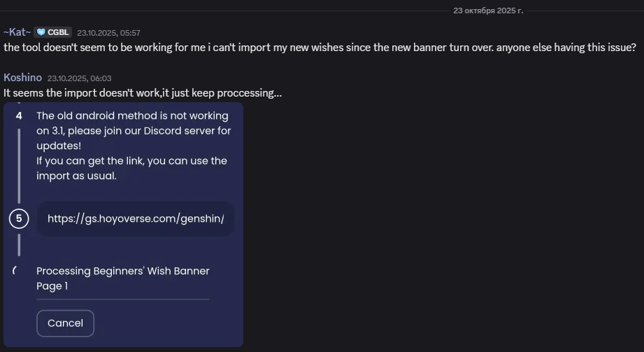
Task: Click the circled step 5 icon
Action: [x=19, y=219]
